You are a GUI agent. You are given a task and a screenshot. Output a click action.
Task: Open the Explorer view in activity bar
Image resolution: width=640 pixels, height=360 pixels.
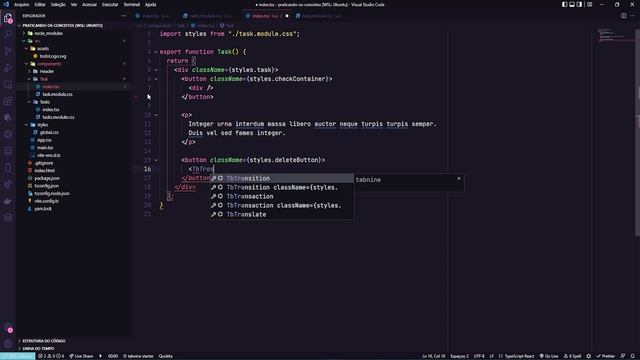point(8,18)
